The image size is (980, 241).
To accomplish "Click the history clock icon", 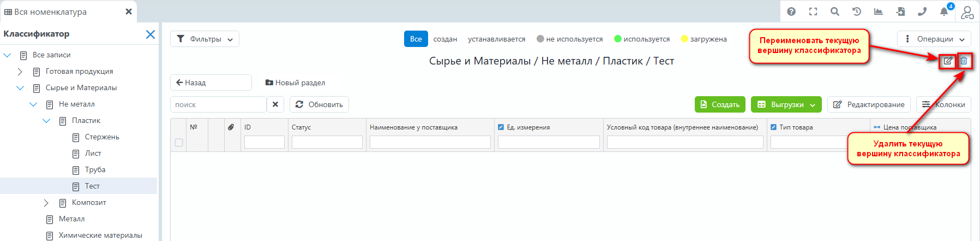I will pyautogui.click(x=857, y=11).
